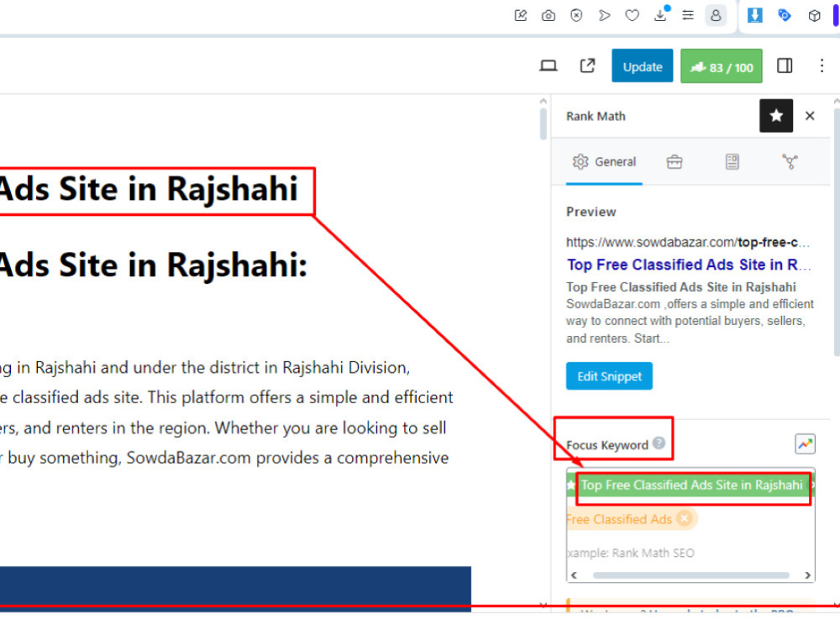The width and height of the screenshot is (840, 630).
Task: Click the browser send/flow arrow icon
Action: coord(604,15)
